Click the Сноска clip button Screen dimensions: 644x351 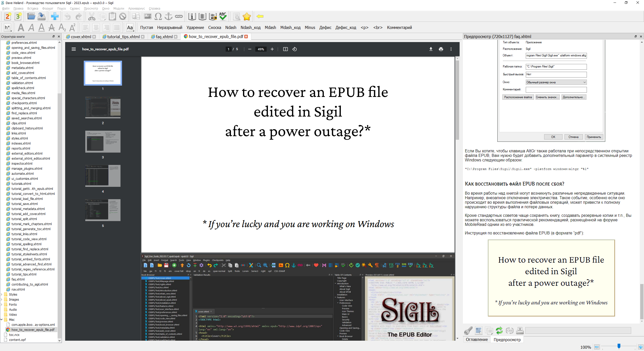tap(214, 27)
